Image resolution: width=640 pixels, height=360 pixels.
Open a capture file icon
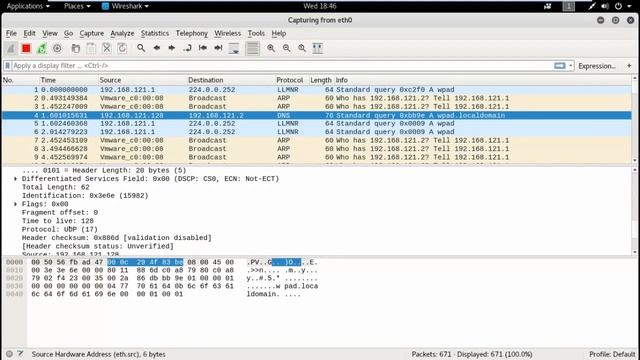click(x=76, y=48)
